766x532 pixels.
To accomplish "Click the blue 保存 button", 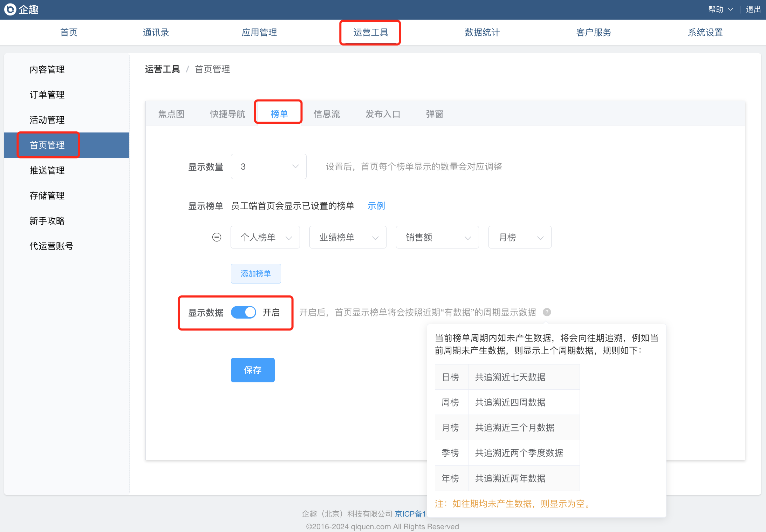I will pyautogui.click(x=253, y=370).
